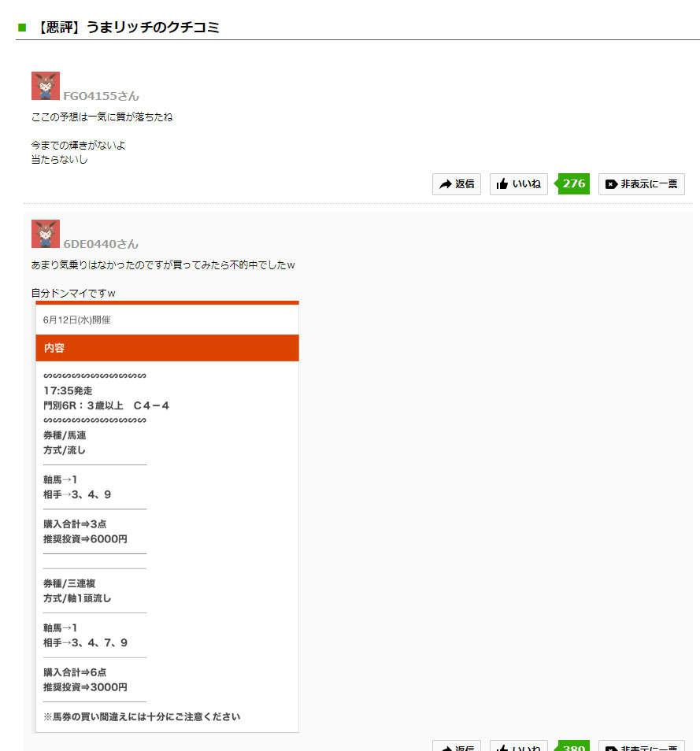Click the 6月12日(水)開催 date text
The width and height of the screenshot is (700, 751).
tap(77, 320)
